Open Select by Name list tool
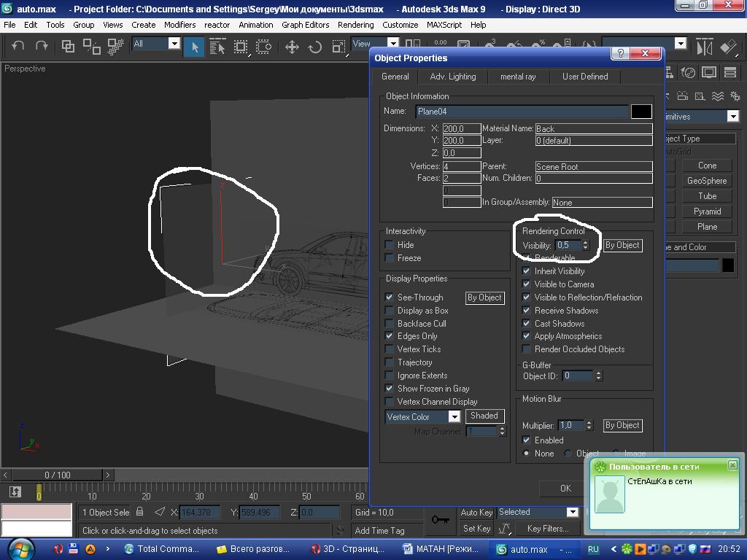 217,47
